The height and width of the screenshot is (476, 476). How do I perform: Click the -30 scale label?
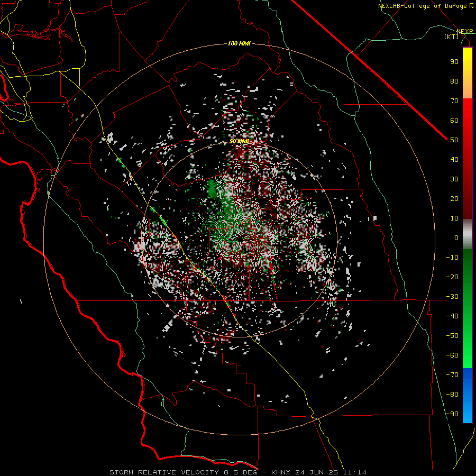[452, 297]
